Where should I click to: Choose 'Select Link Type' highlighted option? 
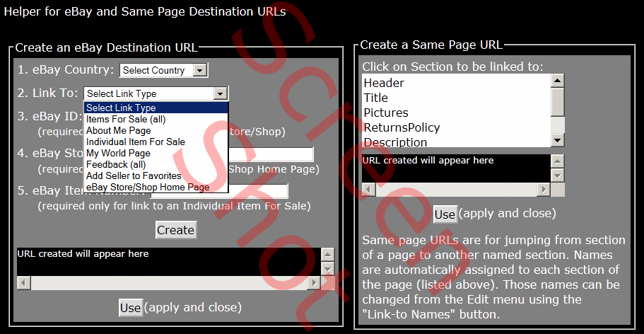156,108
